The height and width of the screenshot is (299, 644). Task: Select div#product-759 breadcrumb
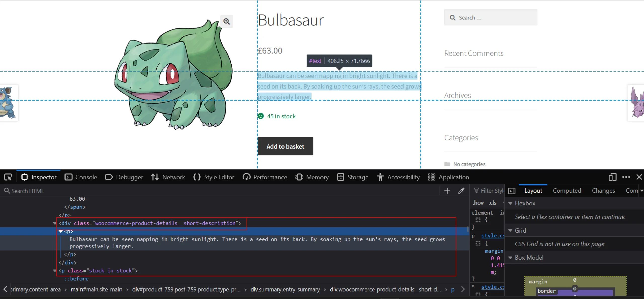(x=186, y=289)
